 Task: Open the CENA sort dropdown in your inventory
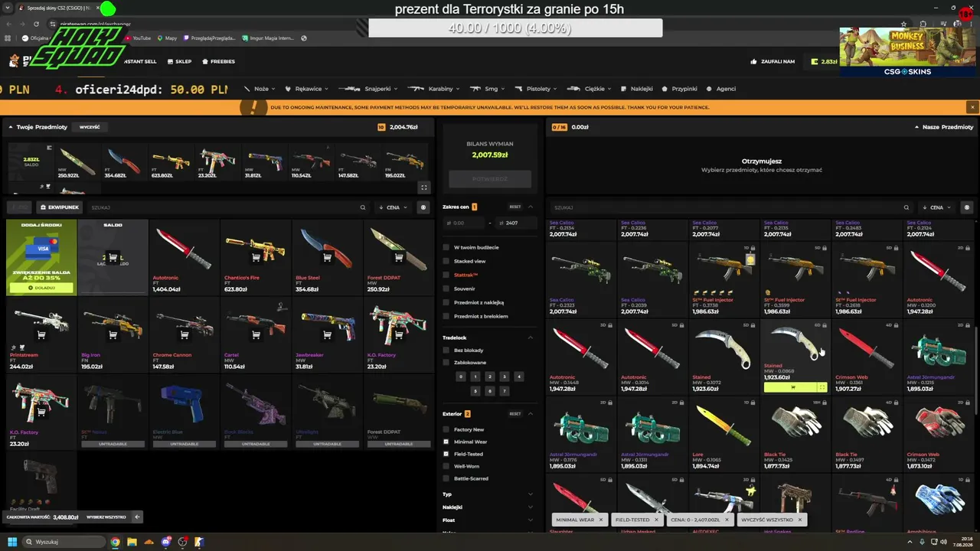click(394, 207)
